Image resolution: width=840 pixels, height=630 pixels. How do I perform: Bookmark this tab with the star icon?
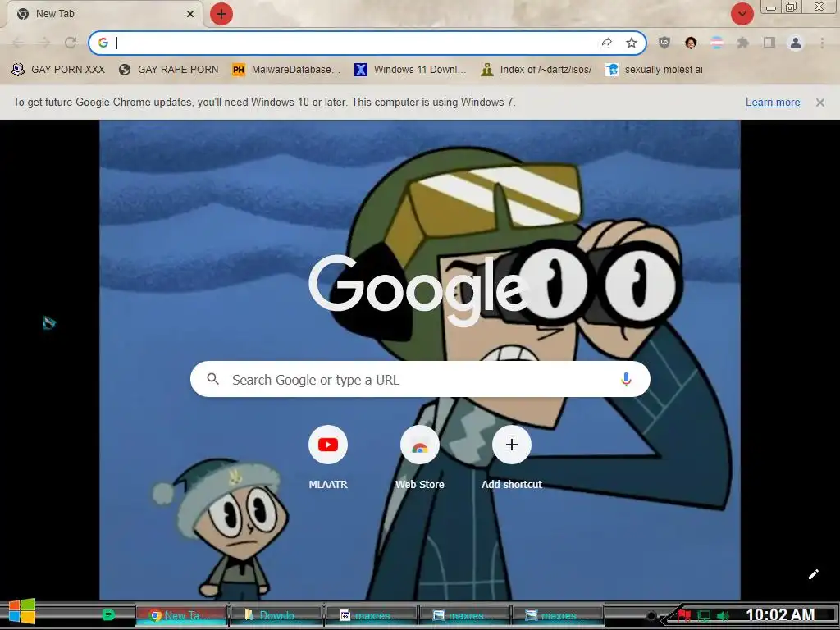pyautogui.click(x=632, y=43)
